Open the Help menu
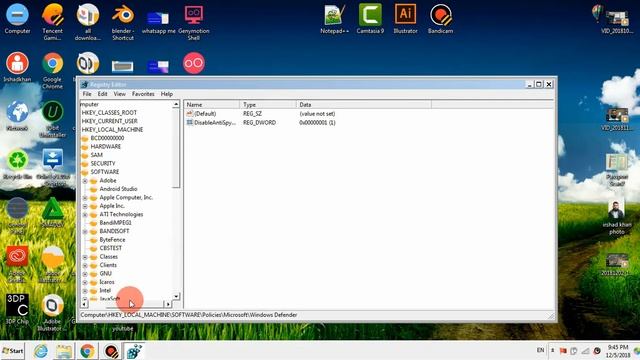The height and width of the screenshot is (360, 640). pyautogui.click(x=167, y=94)
